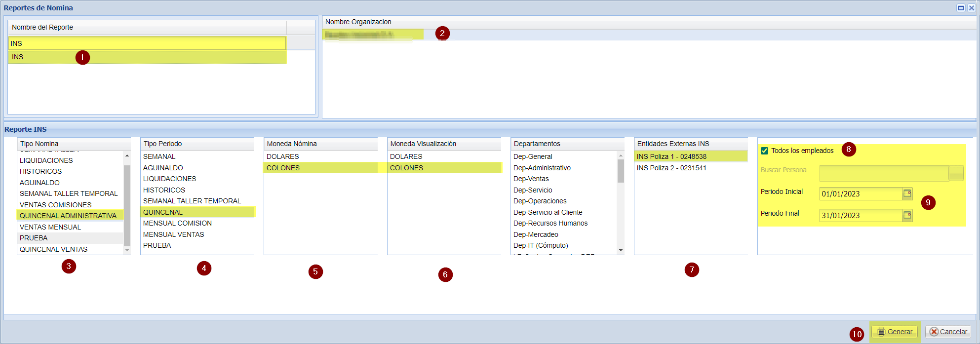Choose AGUINALDO under Tipo Periodo

[197, 168]
